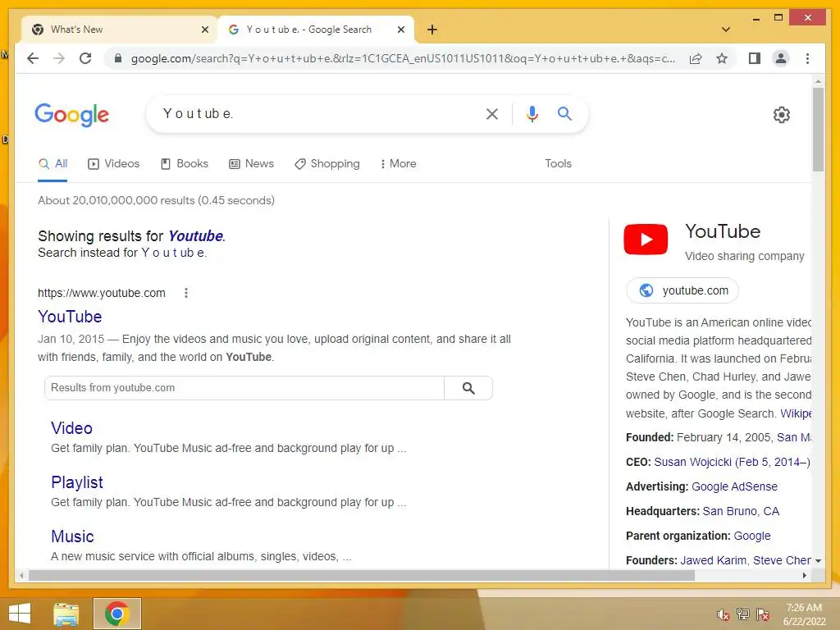Open the tab search chevron
The width and height of the screenshot is (840, 630).
tap(726, 30)
